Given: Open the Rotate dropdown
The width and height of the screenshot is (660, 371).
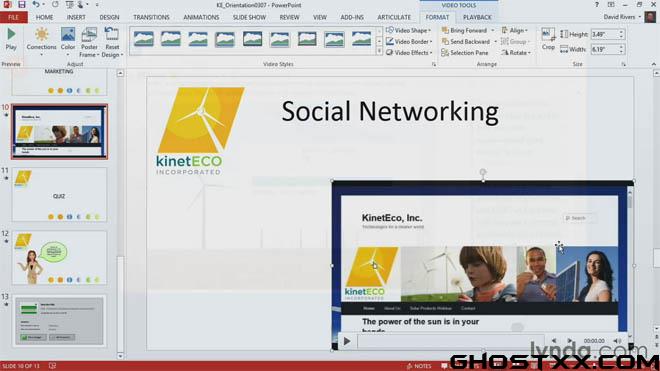Looking at the screenshot, I should tap(516, 53).
